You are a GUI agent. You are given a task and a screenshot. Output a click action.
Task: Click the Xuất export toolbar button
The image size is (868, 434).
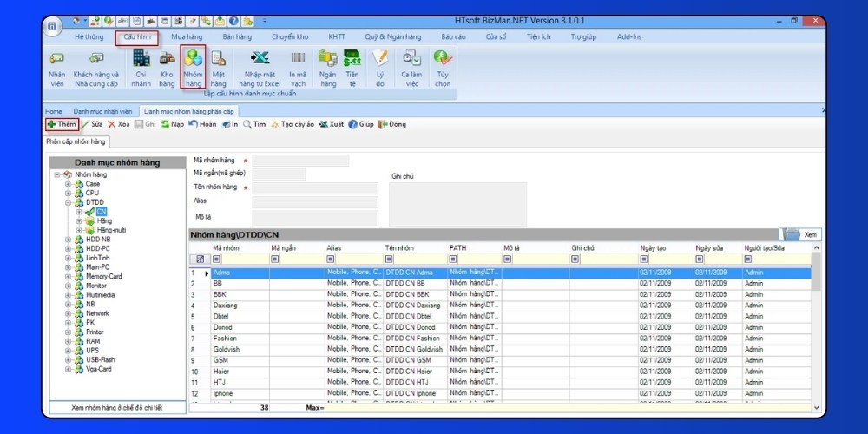pos(331,124)
